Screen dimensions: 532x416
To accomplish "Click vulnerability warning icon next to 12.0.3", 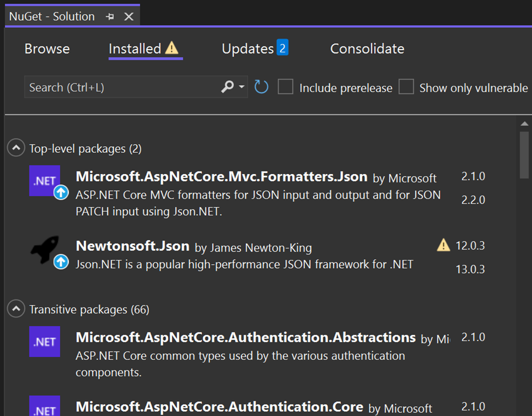I will pos(444,245).
